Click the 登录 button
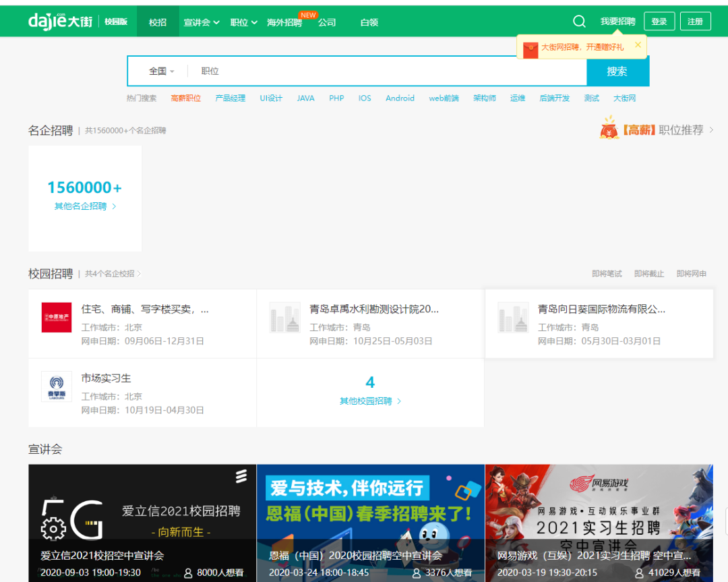728x582 pixels. pos(659,22)
